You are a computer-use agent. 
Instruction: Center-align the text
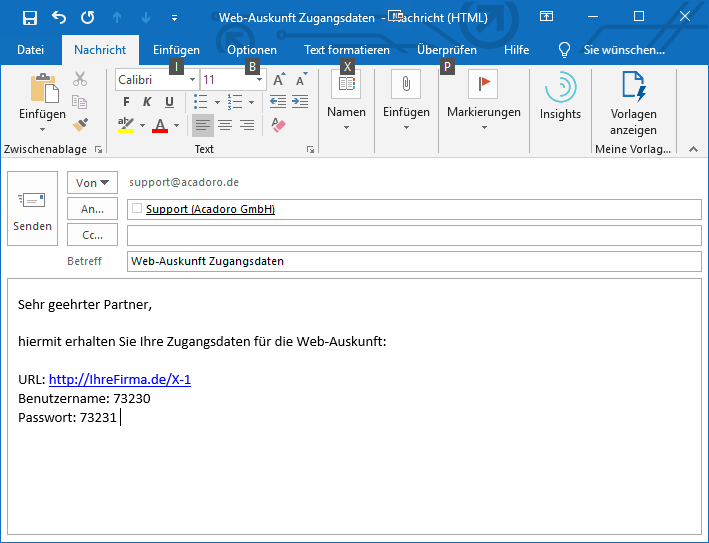coord(225,125)
